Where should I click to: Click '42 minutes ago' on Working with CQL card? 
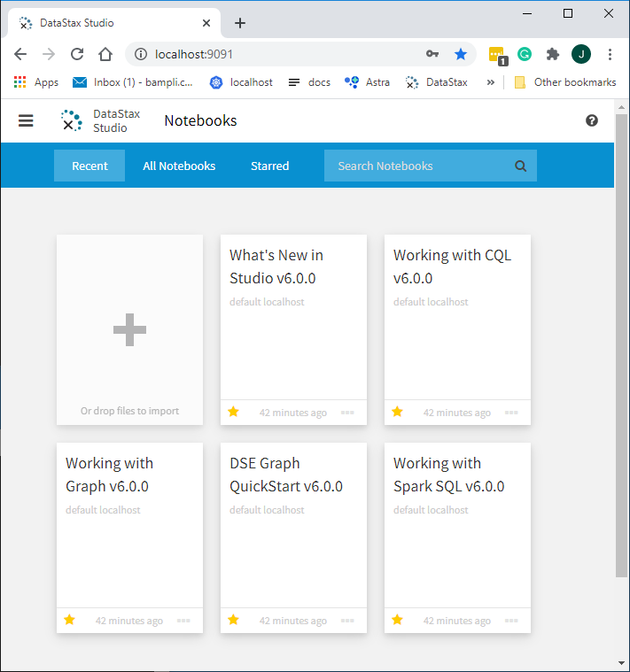click(x=456, y=413)
